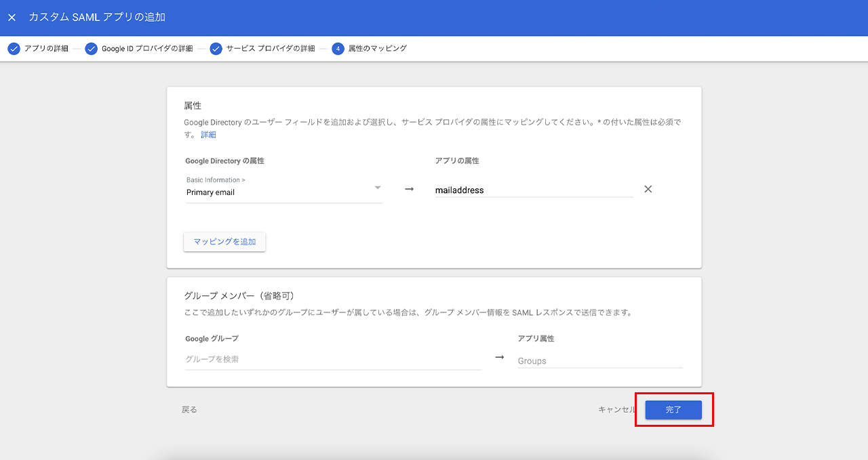Click the サービス プロバイダの詳細 checkmark icon

(x=216, y=49)
